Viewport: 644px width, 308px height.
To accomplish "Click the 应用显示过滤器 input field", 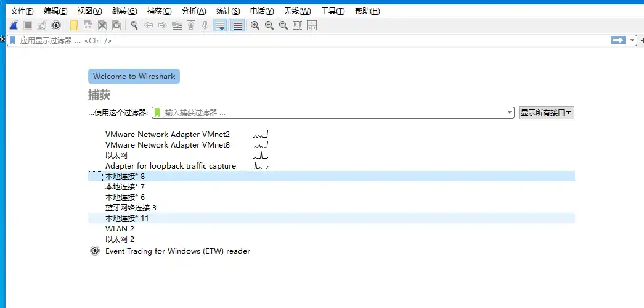I will pyautogui.click(x=314, y=40).
